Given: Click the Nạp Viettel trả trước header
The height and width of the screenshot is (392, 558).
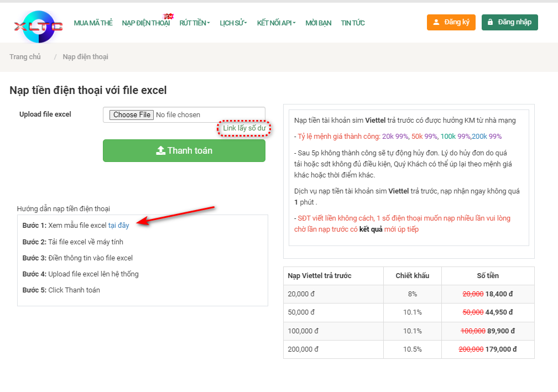Looking at the screenshot, I should point(333,276).
